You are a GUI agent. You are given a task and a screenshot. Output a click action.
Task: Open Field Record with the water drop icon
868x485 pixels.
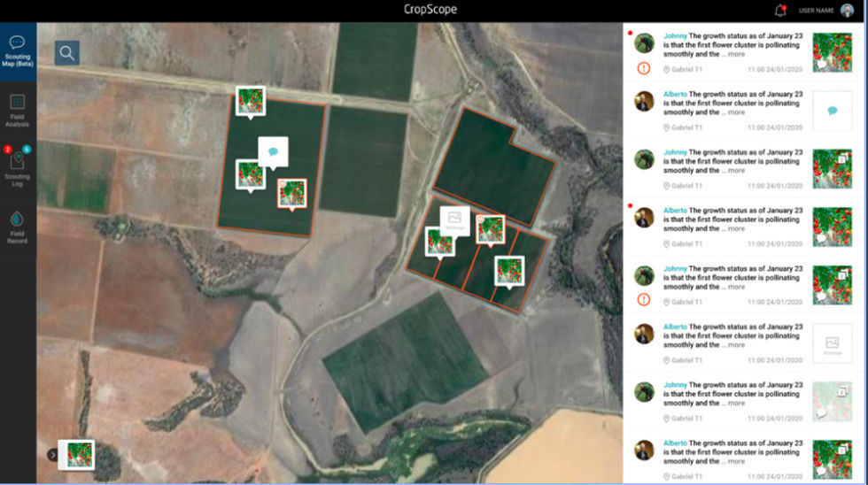pyautogui.click(x=18, y=227)
